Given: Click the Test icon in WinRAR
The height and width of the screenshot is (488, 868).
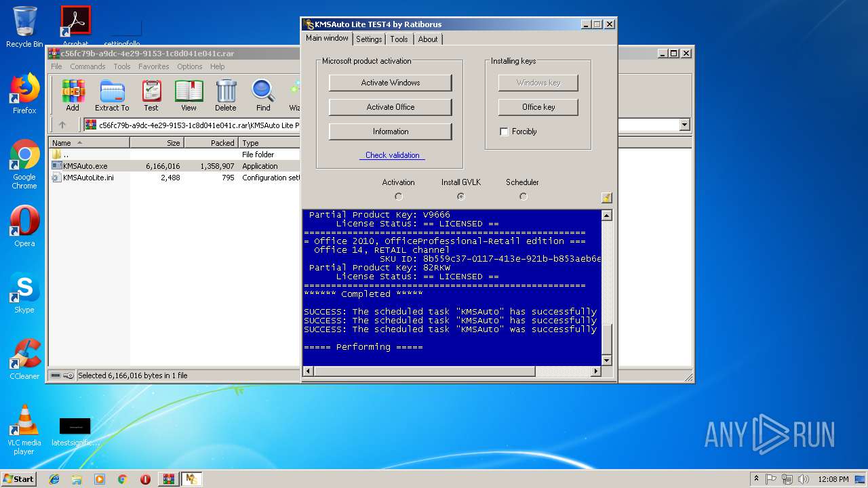Looking at the screenshot, I should pos(151,95).
